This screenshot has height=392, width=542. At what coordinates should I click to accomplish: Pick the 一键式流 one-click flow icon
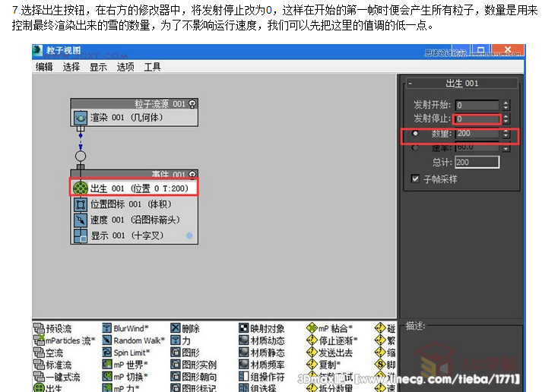(39, 377)
